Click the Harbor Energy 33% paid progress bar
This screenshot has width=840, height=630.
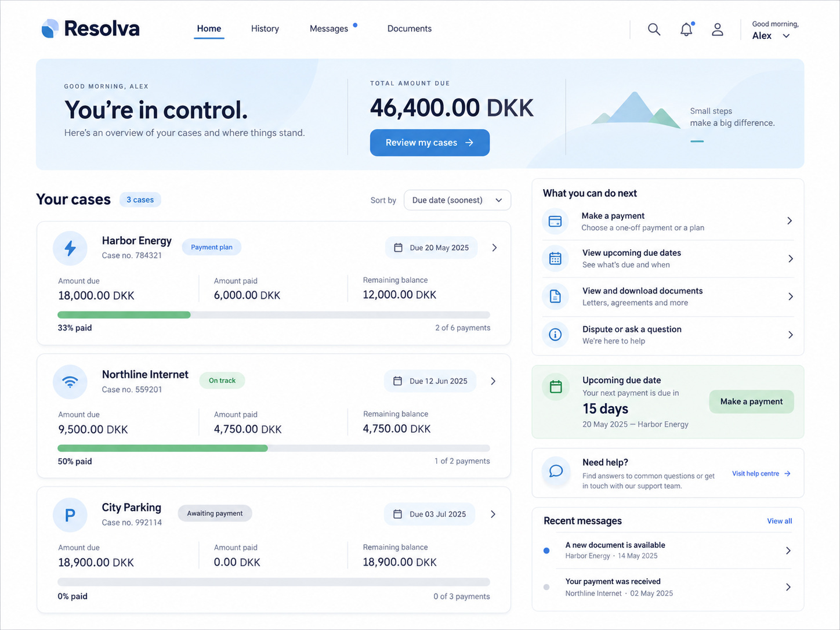click(x=274, y=315)
